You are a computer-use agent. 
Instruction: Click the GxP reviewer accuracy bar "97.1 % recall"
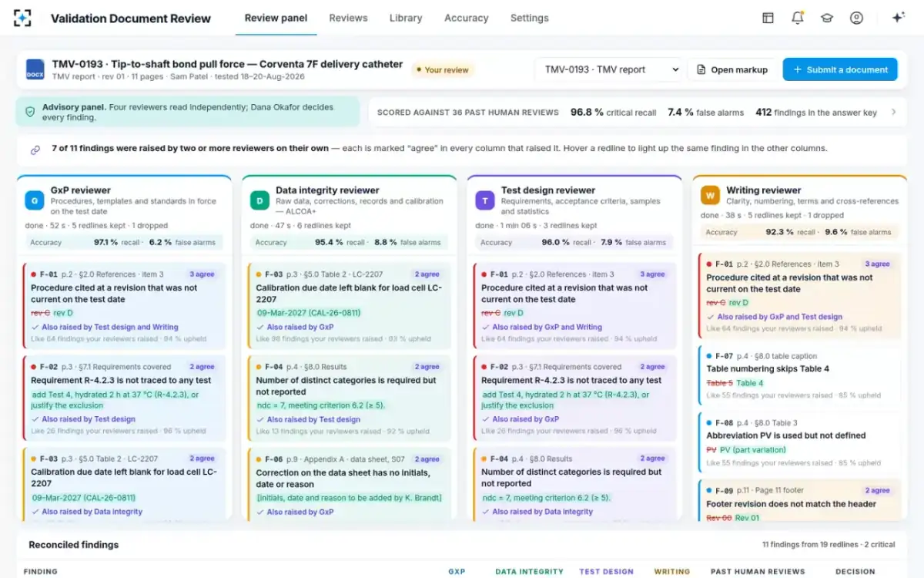click(x=125, y=242)
